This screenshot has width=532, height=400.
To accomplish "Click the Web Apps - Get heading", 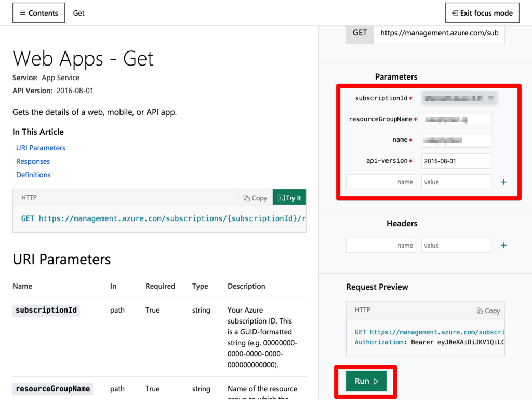I will tap(83, 58).
